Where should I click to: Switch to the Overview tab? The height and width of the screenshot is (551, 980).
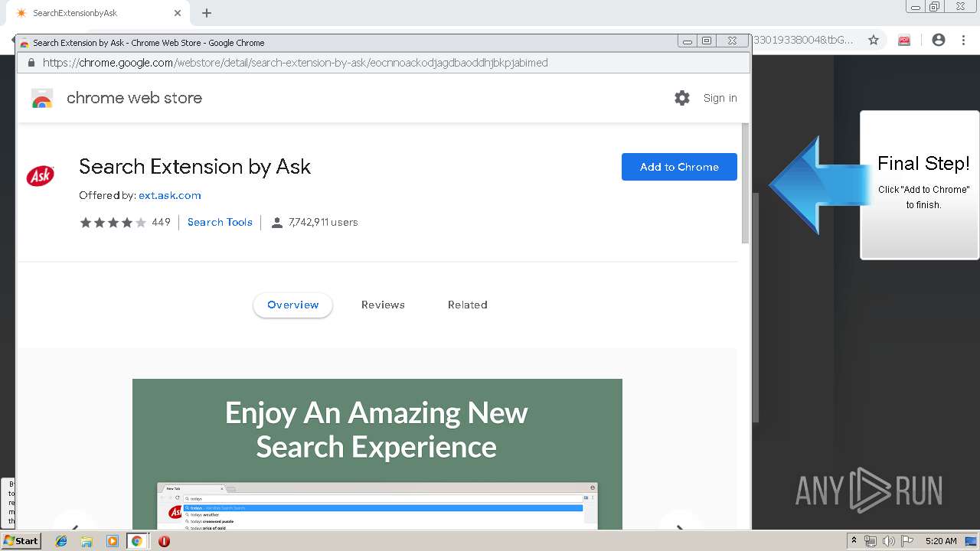292,305
